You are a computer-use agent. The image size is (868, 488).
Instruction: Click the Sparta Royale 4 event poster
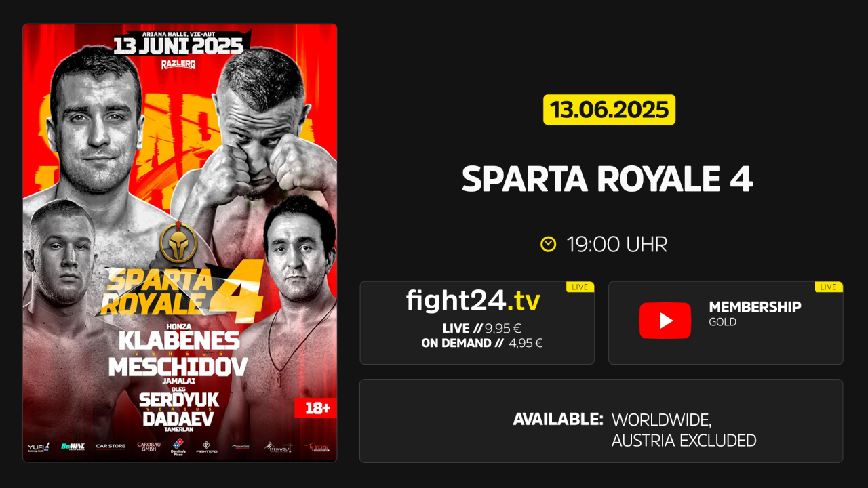(180, 243)
